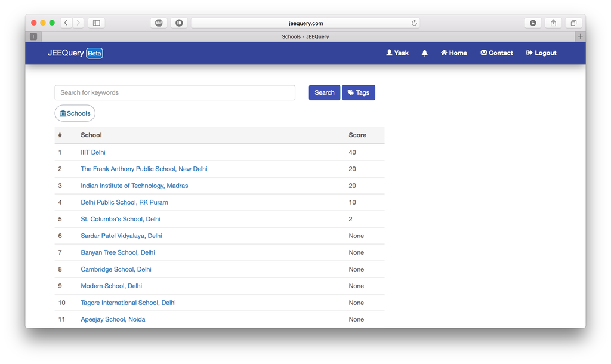Open Delhi Public School, RK Puram

(x=124, y=203)
